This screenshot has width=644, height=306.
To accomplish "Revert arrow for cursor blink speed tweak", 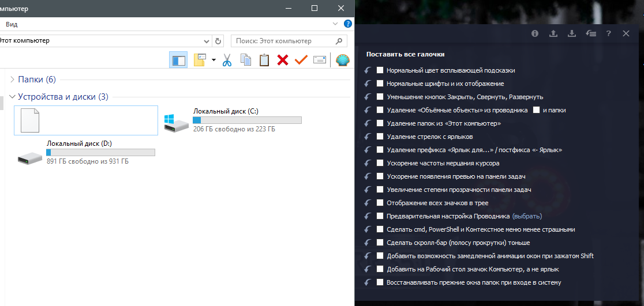I will [x=368, y=163].
